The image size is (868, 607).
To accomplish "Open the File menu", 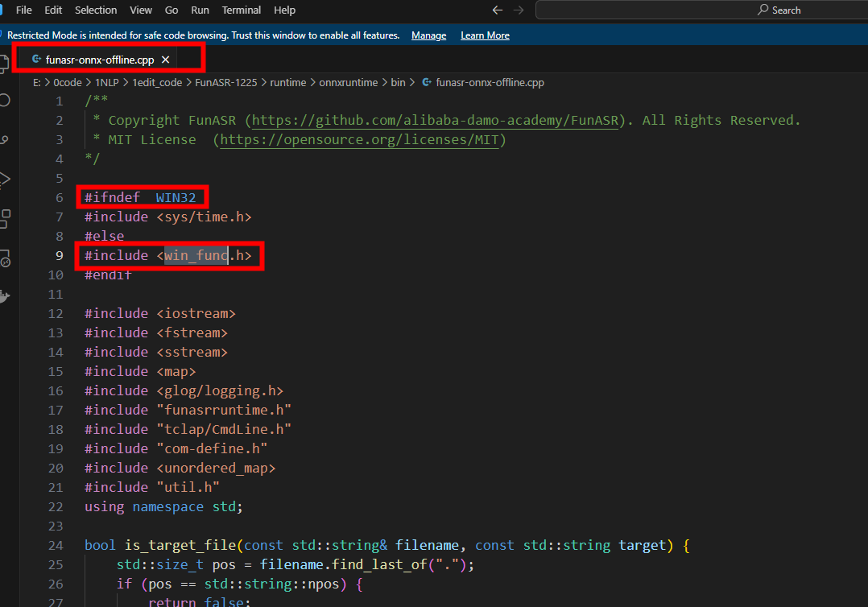I will click(24, 10).
